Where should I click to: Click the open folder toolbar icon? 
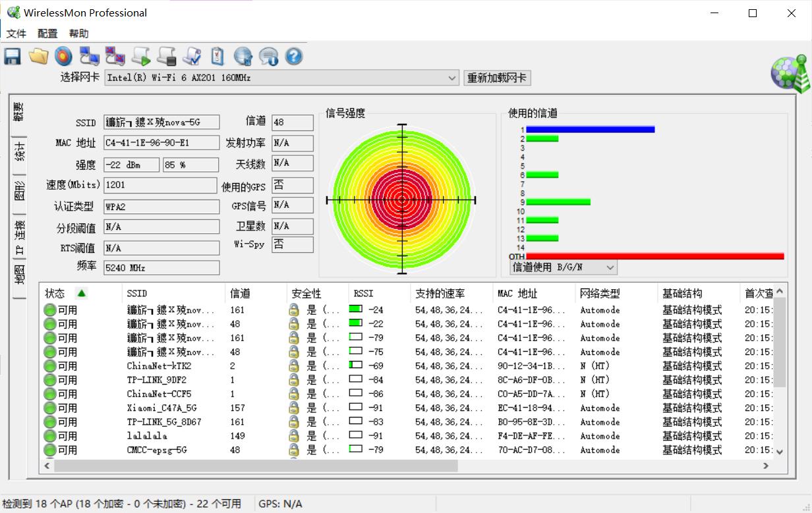[38, 57]
